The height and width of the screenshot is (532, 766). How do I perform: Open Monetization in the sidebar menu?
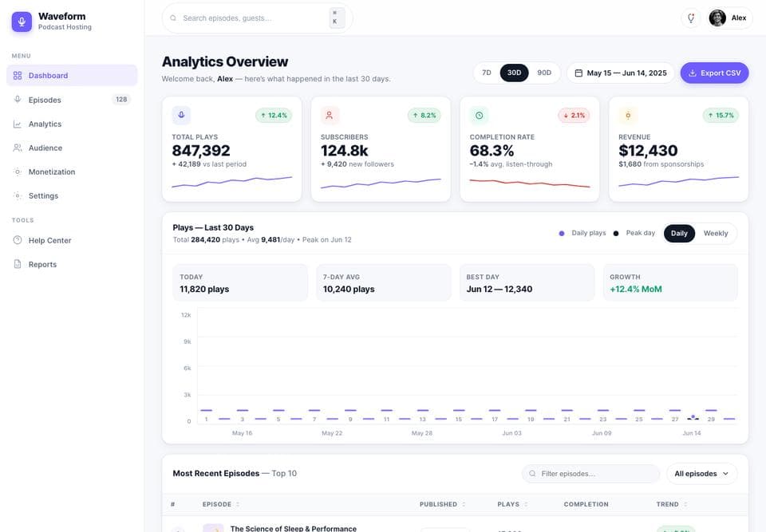pyautogui.click(x=72, y=171)
